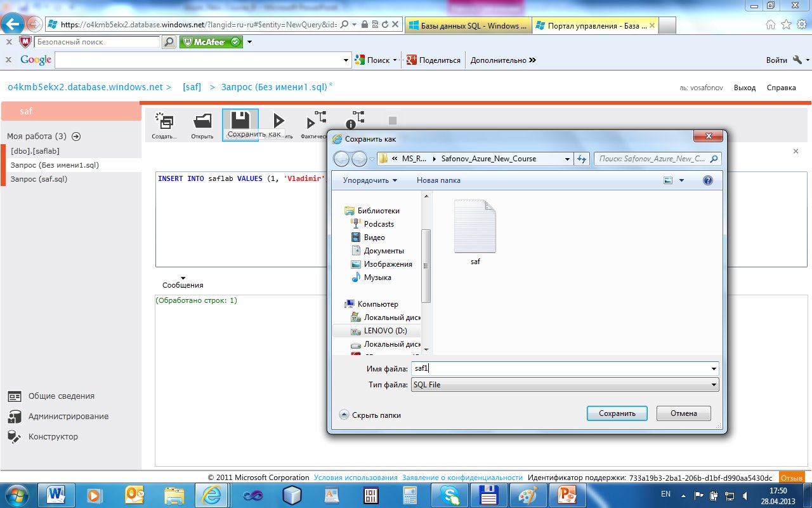Click the browser favorites star icon
The width and height of the screenshot is (812, 508).
786,25
